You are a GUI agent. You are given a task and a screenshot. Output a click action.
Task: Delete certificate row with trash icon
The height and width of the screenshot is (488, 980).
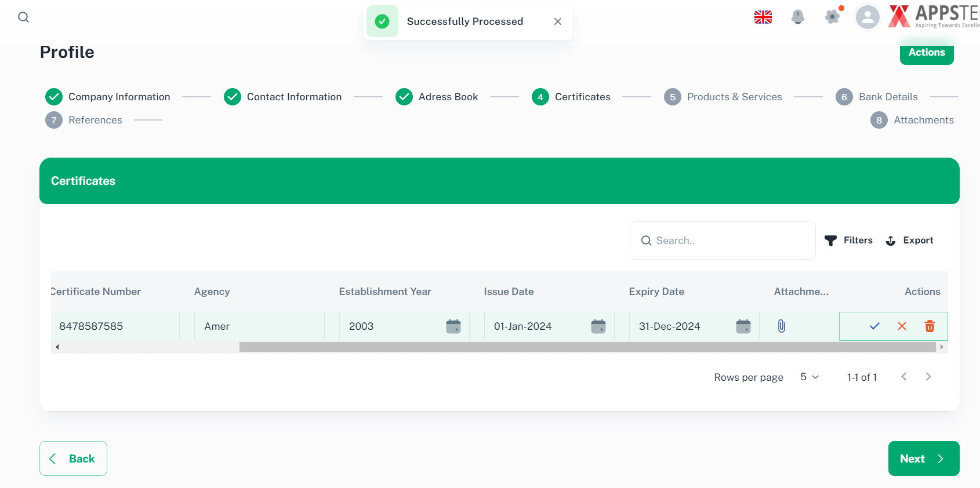pos(930,326)
